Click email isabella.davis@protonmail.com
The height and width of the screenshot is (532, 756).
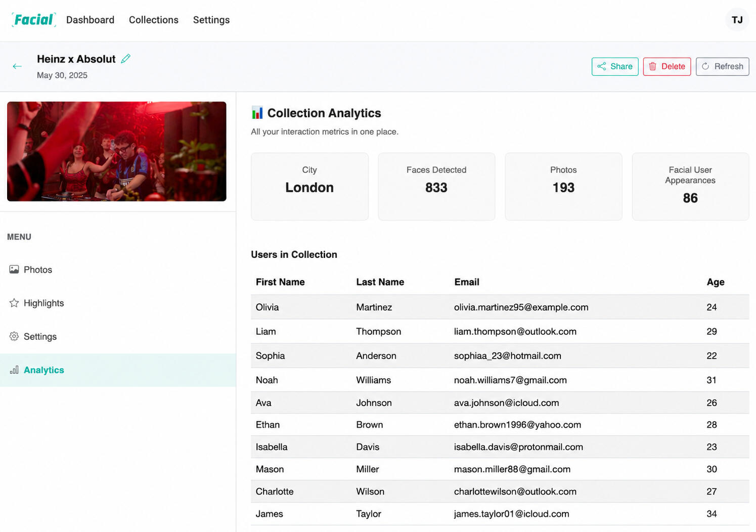[518, 447]
